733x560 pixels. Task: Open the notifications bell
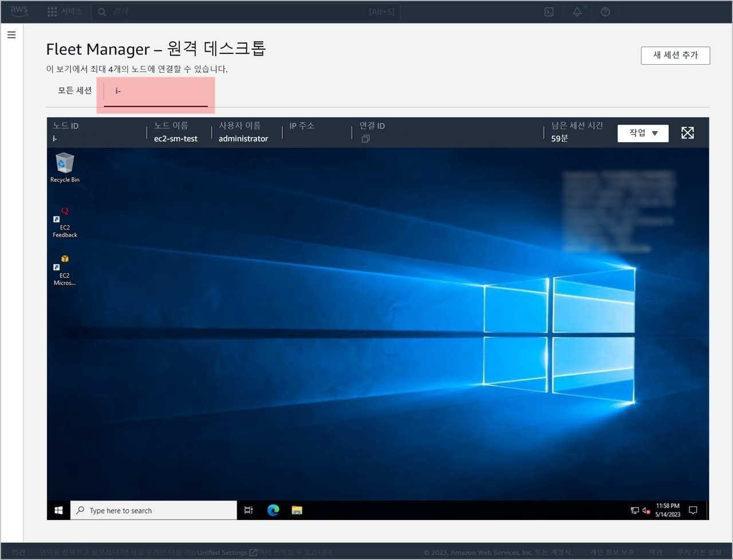[577, 11]
